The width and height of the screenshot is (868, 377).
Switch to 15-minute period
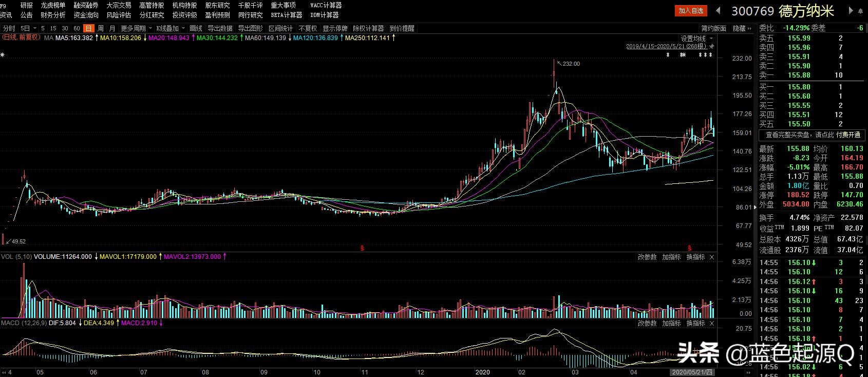(53, 28)
